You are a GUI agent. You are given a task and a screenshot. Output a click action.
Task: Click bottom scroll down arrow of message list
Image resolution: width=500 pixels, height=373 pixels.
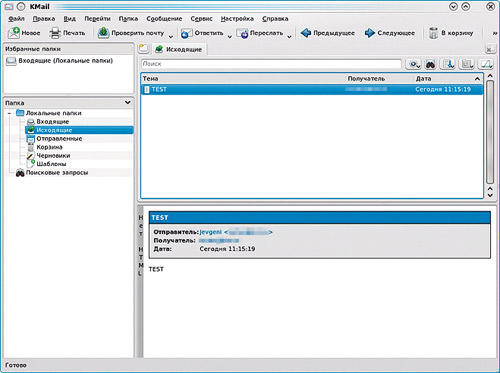point(490,195)
